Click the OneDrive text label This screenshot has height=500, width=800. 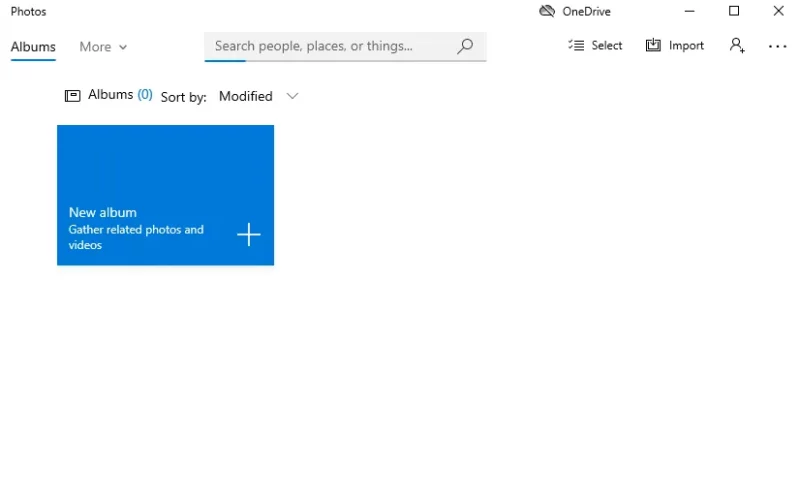586,11
